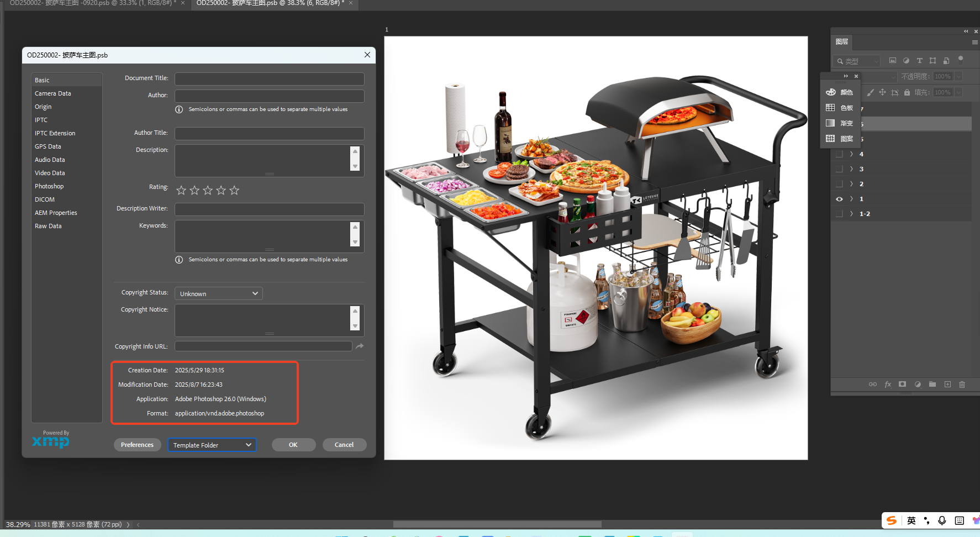Image resolution: width=980 pixels, height=537 pixels.
Task: Click the Document Title input field
Action: point(270,79)
